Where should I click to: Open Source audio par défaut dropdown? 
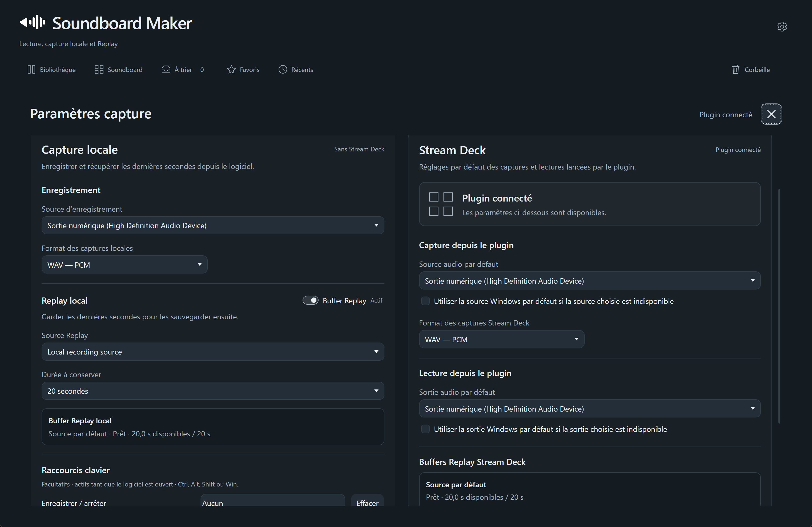pyautogui.click(x=590, y=280)
